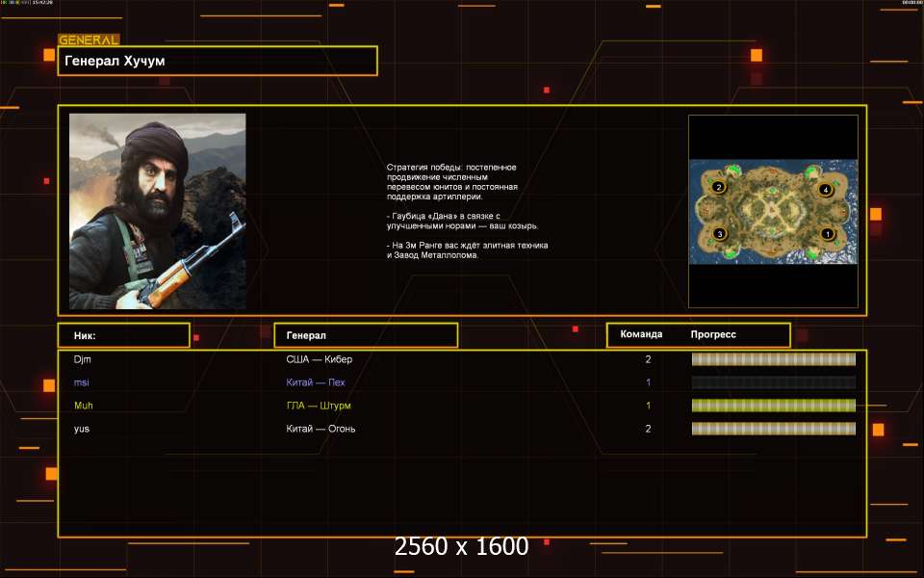Click the 'Прогресс' column header

(713, 334)
